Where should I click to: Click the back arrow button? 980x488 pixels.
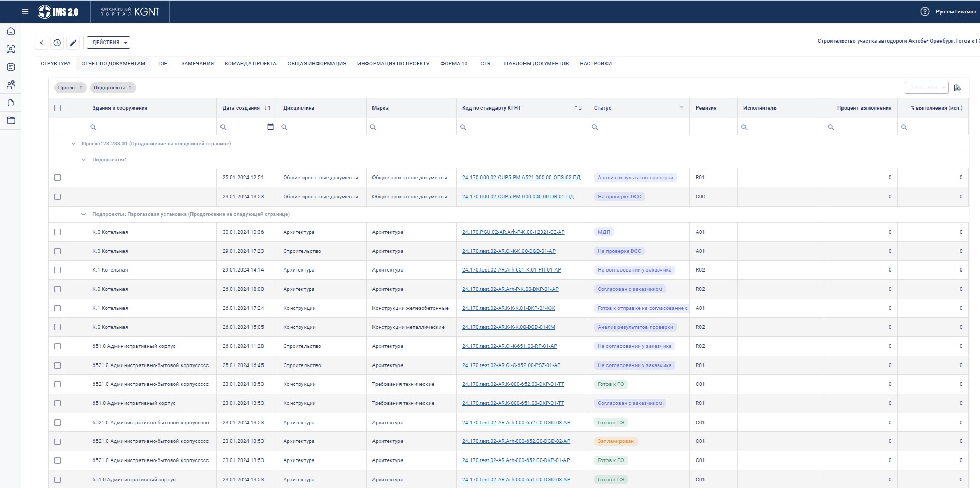coord(42,43)
